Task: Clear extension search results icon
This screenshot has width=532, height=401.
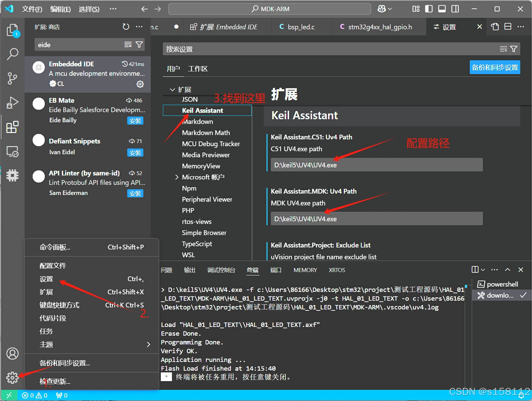Action: click(x=128, y=44)
